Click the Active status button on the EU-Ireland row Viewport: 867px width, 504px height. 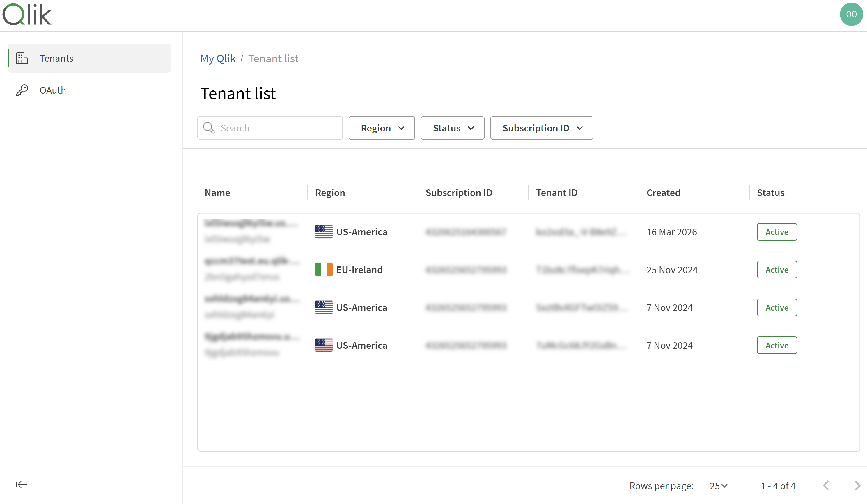click(x=776, y=270)
